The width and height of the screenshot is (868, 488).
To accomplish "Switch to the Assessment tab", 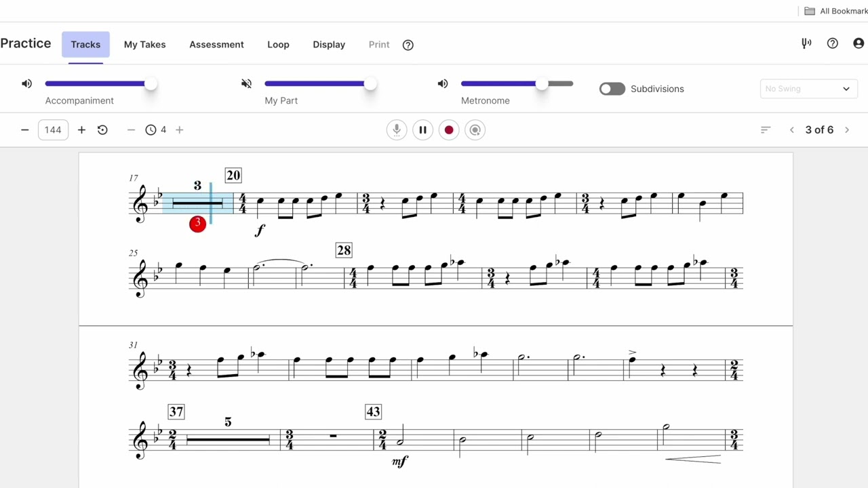I will pos(216,45).
